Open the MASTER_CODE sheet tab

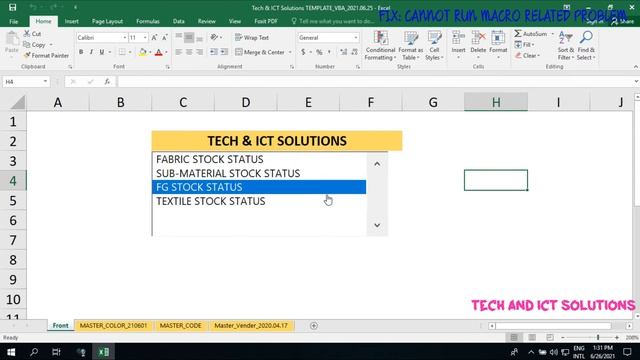[x=180, y=326]
